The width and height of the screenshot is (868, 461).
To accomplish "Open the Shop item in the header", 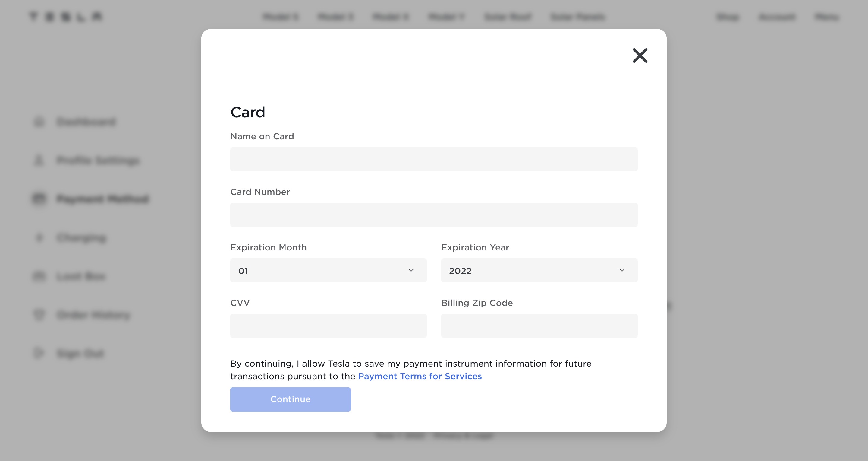I will coord(728,17).
